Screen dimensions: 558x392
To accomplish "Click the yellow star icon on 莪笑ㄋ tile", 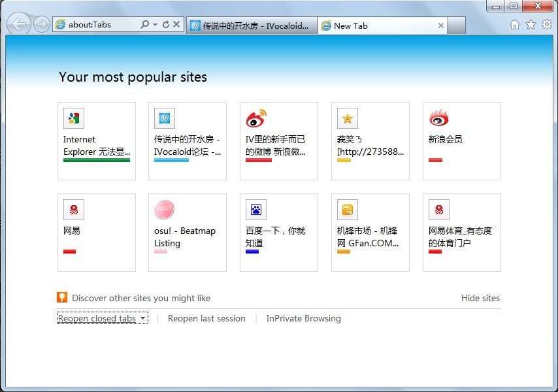I will coord(348,118).
